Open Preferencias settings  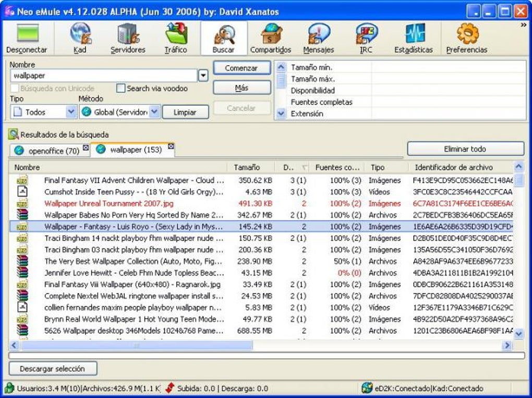click(x=467, y=38)
